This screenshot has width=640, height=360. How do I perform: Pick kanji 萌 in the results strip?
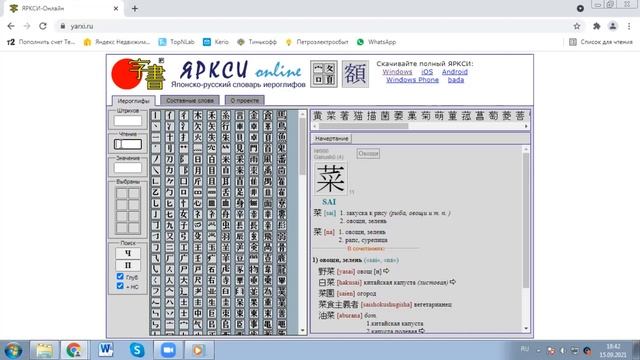[x=439, y=116]
